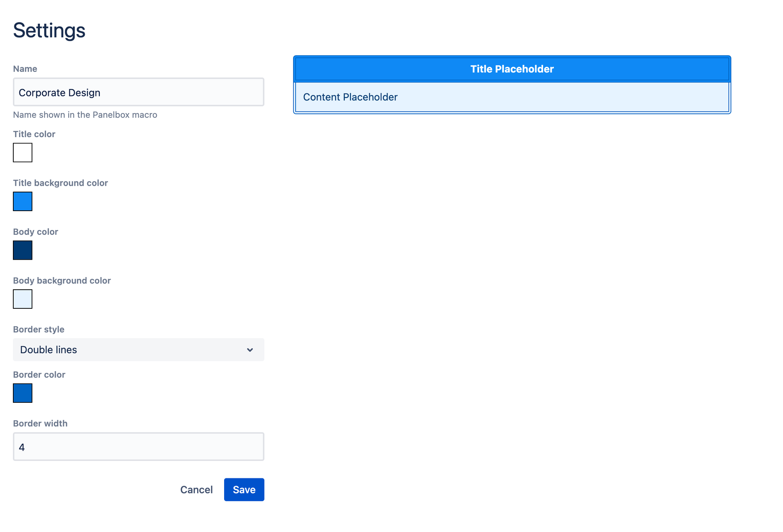The image size is (783, 532).
Task: Click the Body color label
Action: 35,232
